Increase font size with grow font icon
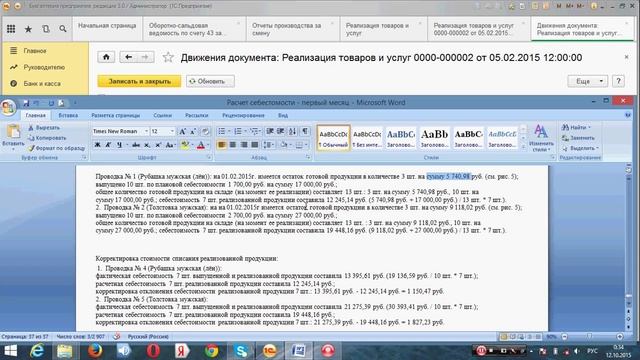Image resolution: width=640 pixels, height=360 pixels. point(182,131)
